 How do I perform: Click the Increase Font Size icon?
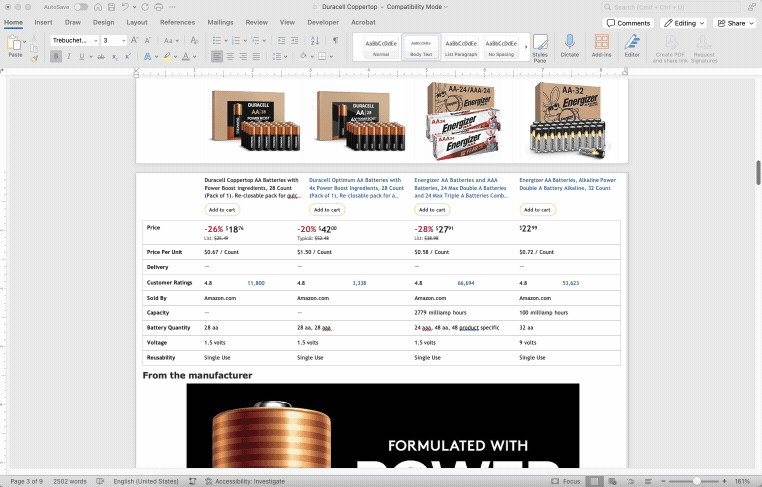click(x=135, y=40)
